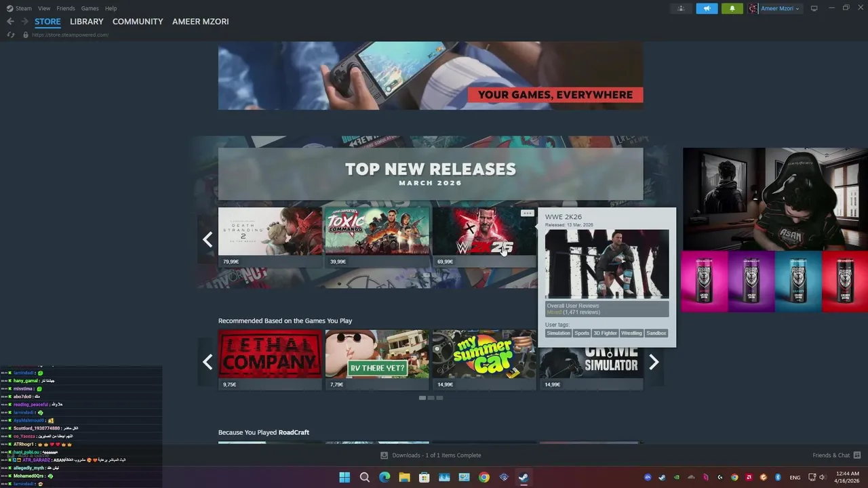The height and width of the screenshot is (488, 868).
Task: Click the Steam icon on the taskbar
Action: [524, 477]
